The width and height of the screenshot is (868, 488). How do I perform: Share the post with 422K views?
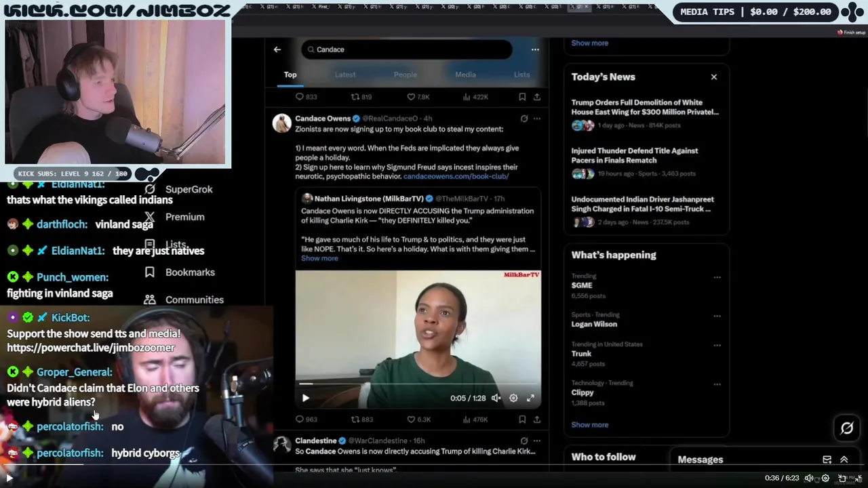click(x=537, y=97)
